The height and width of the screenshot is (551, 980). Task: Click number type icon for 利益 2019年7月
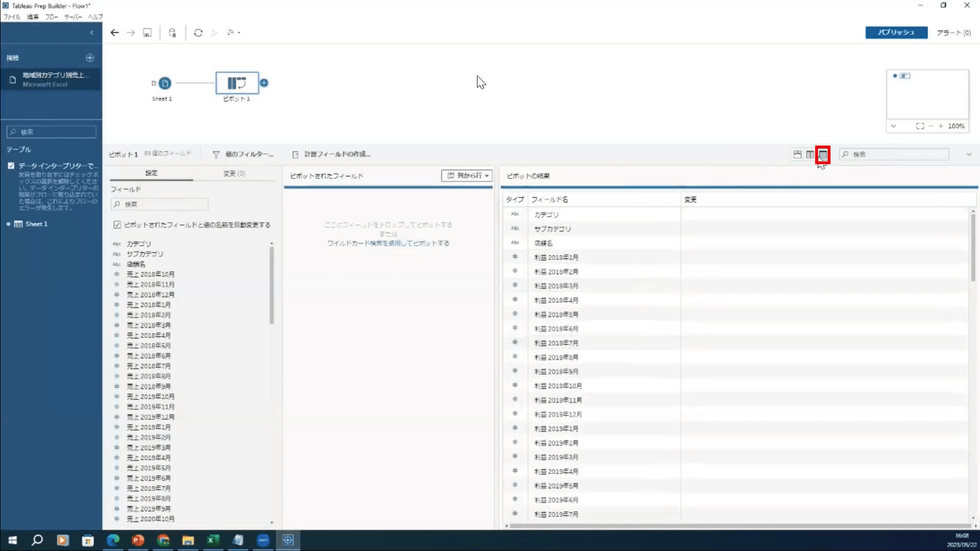515,514
